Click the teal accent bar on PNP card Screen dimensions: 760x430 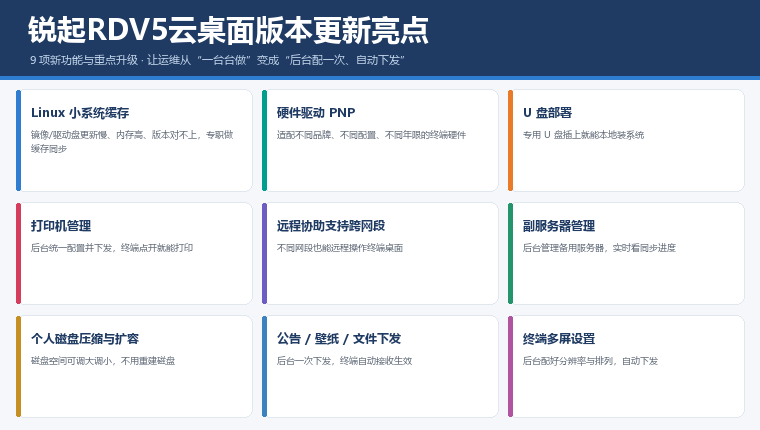265,140
